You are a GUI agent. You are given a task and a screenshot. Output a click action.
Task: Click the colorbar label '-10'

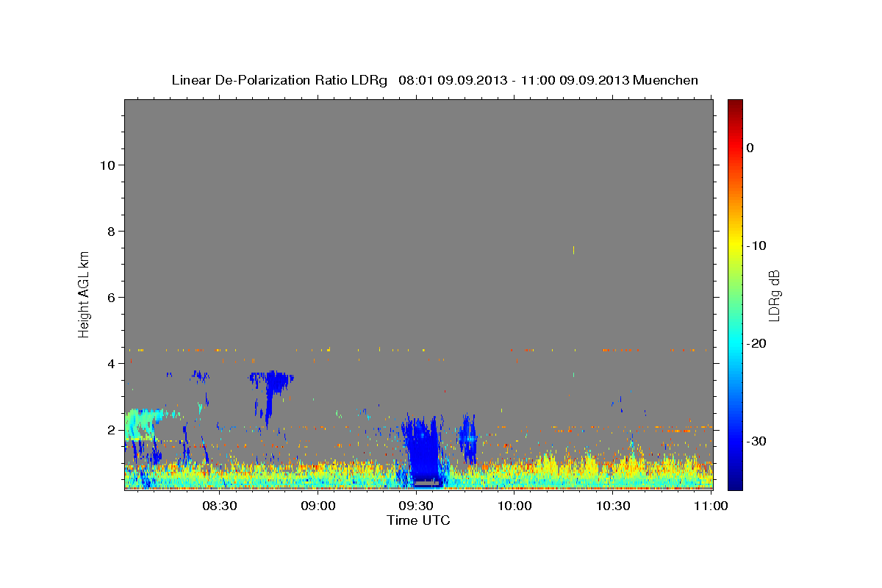click(756, 245)
